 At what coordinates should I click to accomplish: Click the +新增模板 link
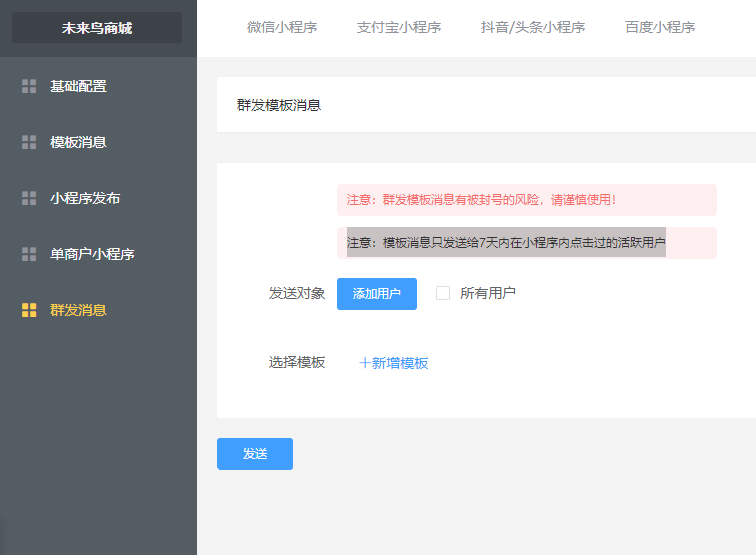pos(394,363)
